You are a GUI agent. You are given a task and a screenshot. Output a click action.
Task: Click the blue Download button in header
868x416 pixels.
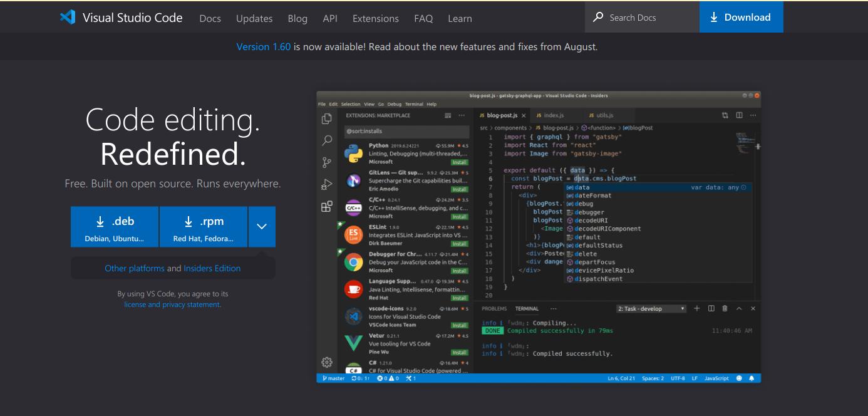[741, 18]
